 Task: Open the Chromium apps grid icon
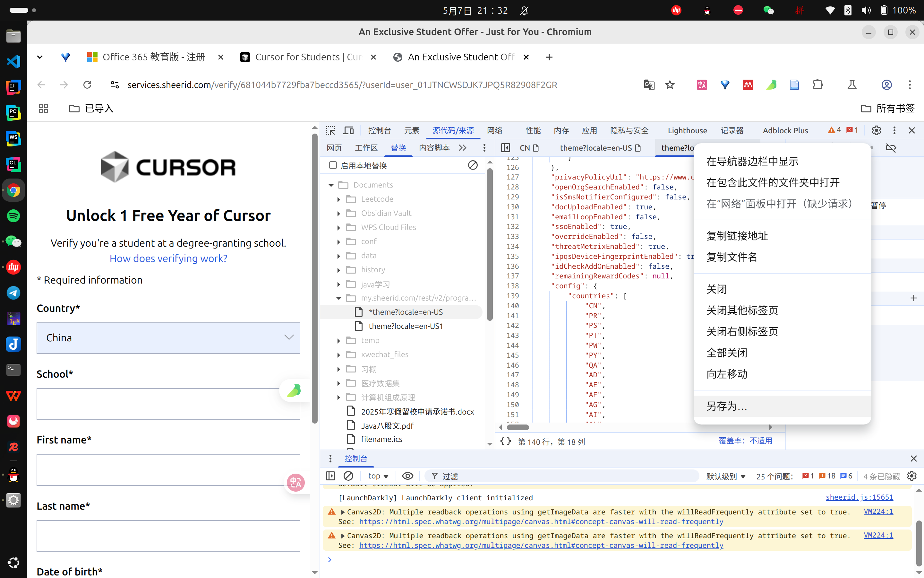[44, 109]
